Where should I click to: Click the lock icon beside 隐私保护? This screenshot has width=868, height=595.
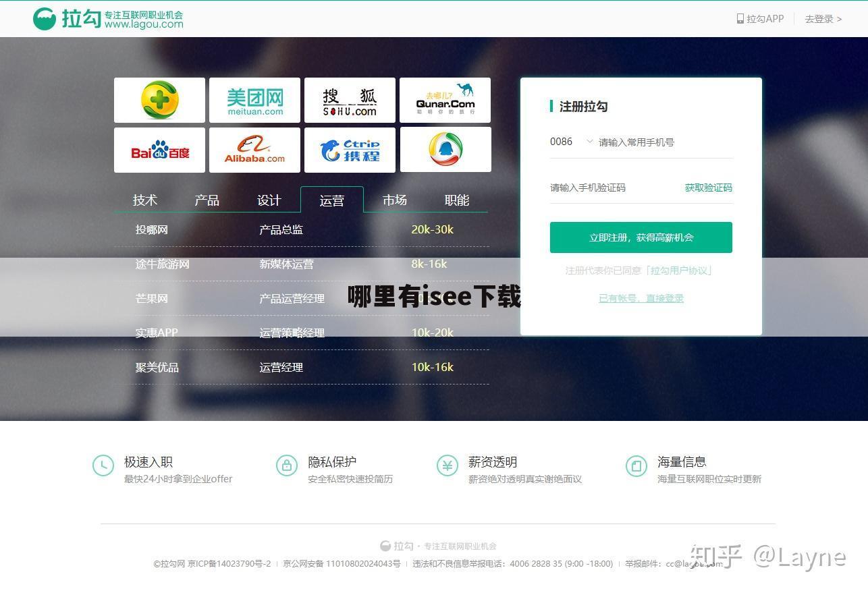(287, 465)
